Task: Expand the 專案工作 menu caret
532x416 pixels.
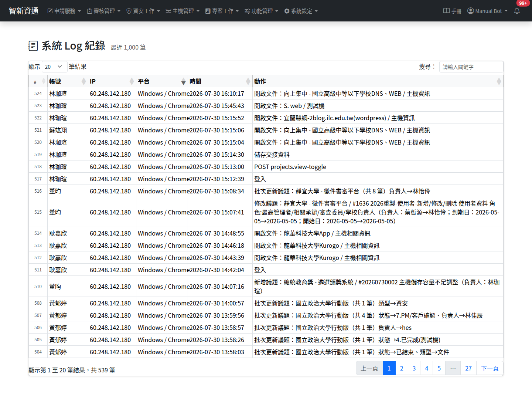Action: tap(237, 11)
